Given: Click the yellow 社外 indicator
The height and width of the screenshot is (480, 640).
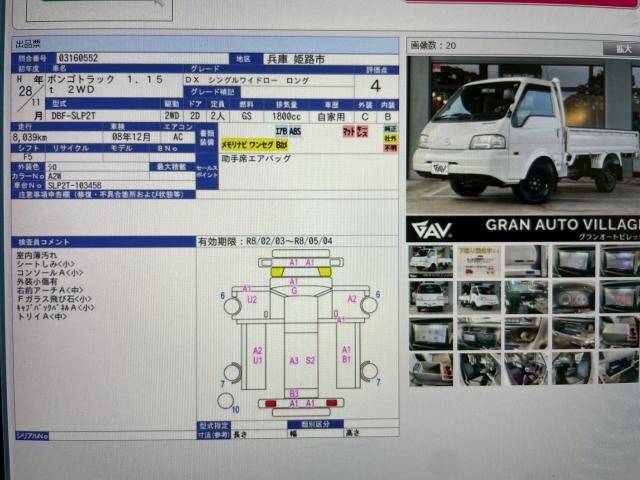Looking at the screenshot, I should pyautogui.click(x=390, y=139).
